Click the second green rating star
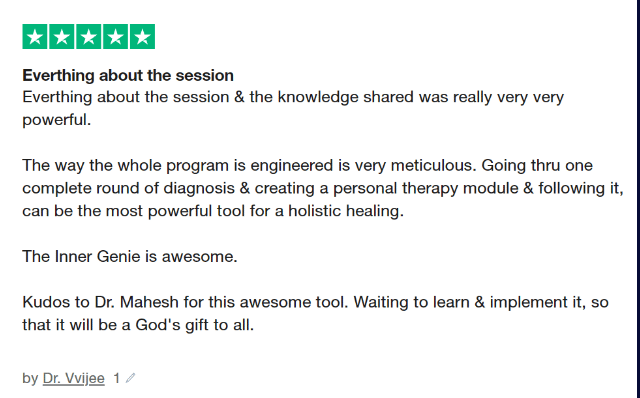640x398 pixels. tap(62, 36)
